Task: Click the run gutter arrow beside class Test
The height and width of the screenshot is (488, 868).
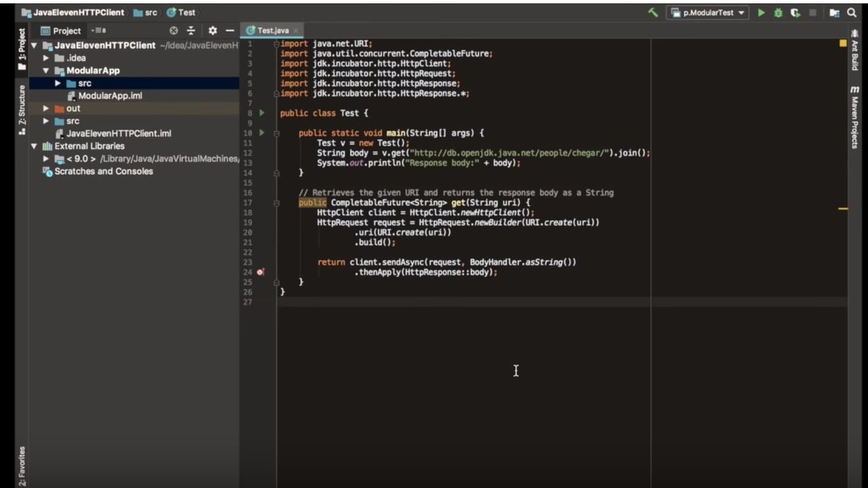Action: point(262,113)
